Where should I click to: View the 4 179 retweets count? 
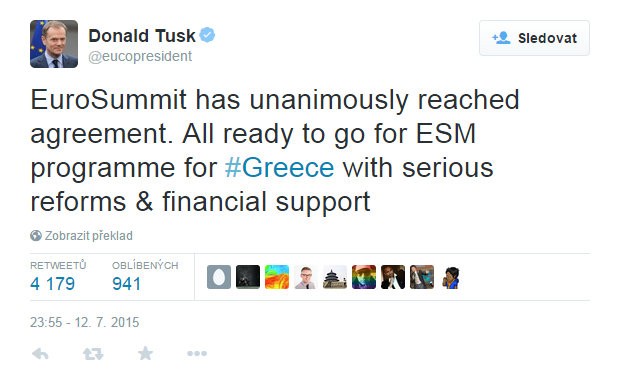coord(52,283)
